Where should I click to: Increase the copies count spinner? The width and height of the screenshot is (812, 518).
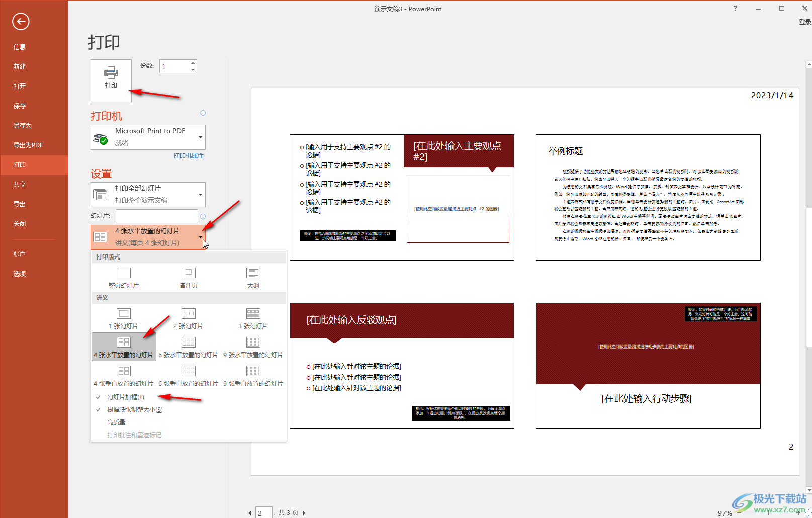[x=193, y=63]
